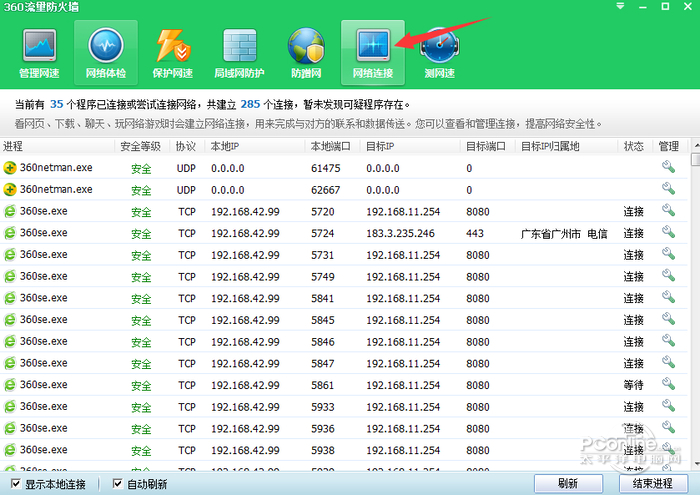Click the 本地端口 column header
Screen dimensions: 700x495
click(329, 146)
